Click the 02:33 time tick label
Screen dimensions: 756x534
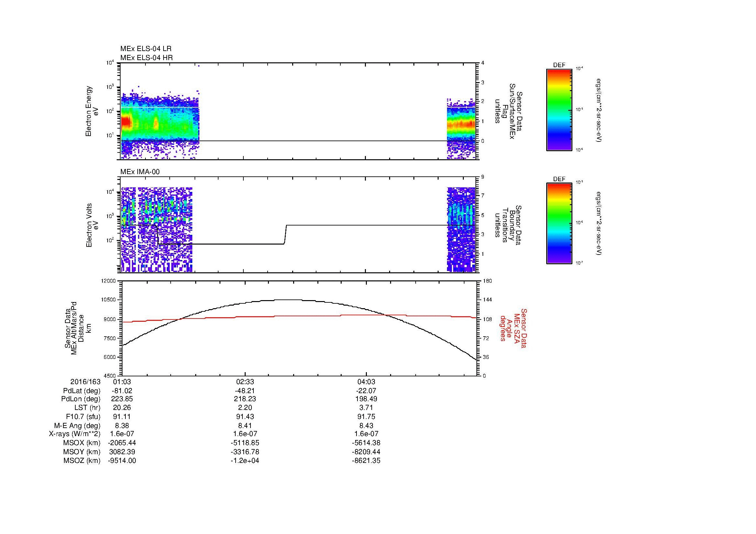tap(245, 382)
